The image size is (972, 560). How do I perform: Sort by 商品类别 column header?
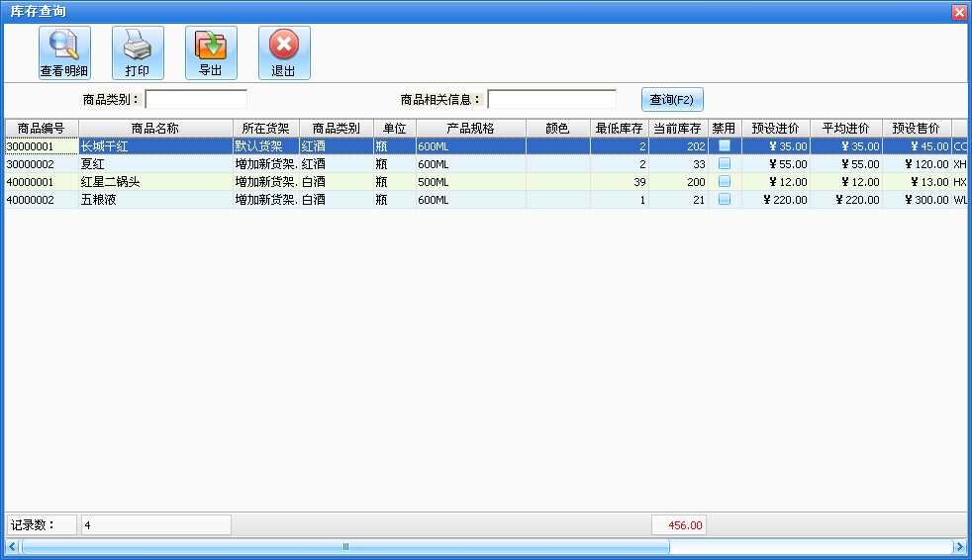coord(337,129)
